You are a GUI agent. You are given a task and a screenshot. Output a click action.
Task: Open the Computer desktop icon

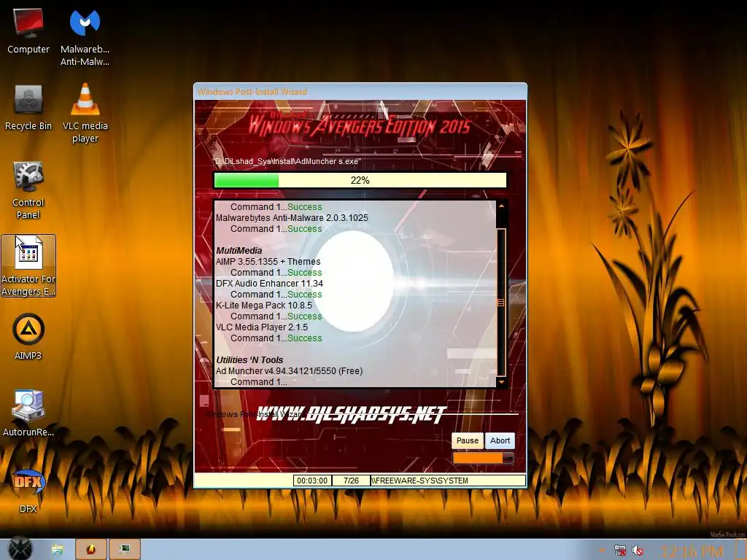coord(28,31)
